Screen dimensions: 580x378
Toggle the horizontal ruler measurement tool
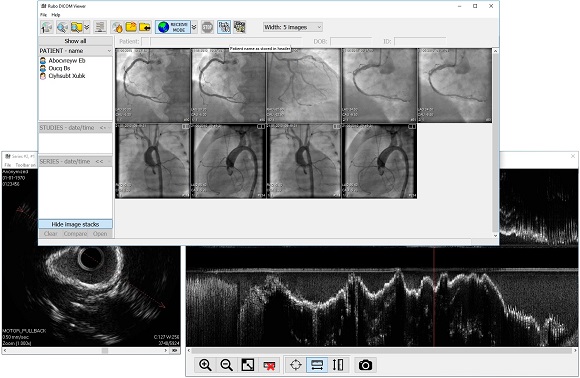pyautogui.click(x=317, y=365)
